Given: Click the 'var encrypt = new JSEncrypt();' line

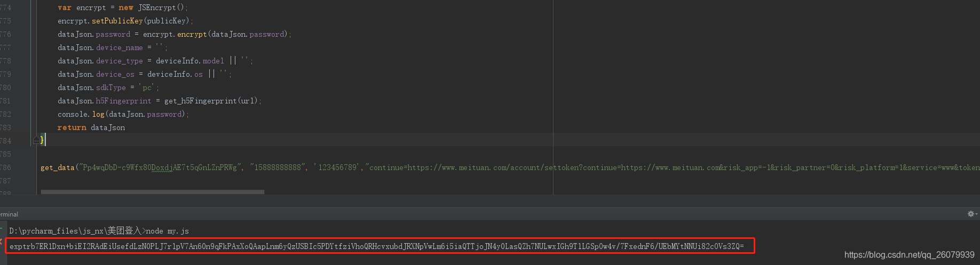Looking at the screenshot, I should 123,7.
